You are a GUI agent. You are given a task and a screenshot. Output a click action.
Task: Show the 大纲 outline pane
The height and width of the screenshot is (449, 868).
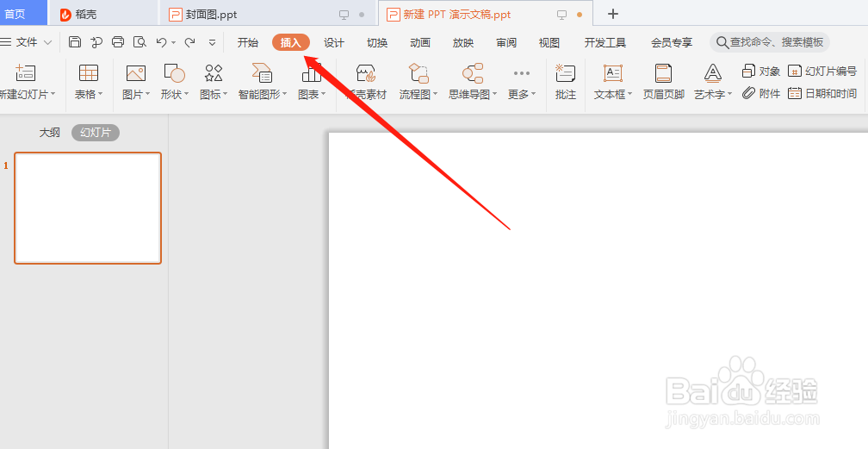pyautogui.click(x=49, y=133)
